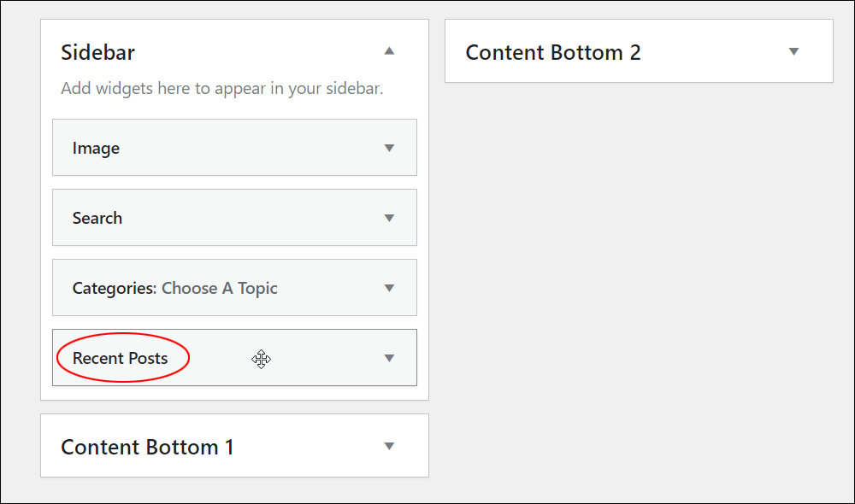Expand the Content Bottom 1 panel arrow
855x504 pixels.
[x=389, y=446]
